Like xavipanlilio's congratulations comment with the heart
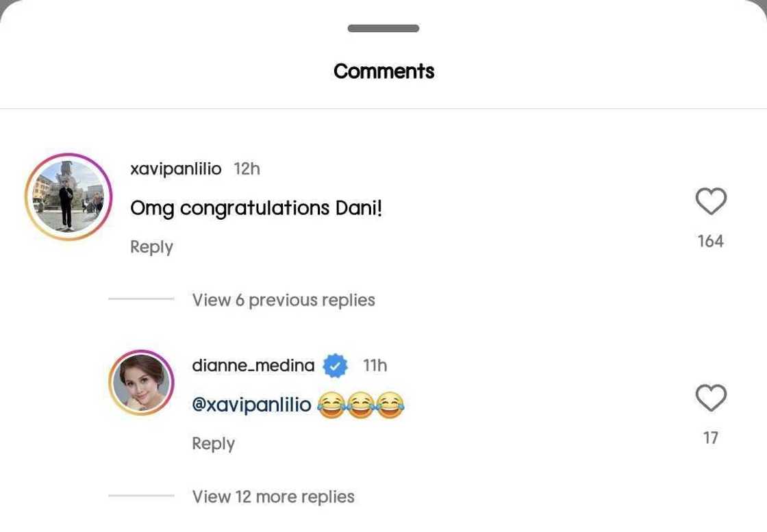Image resolution: width=767 pixels, height=532 pixels. pyautogui.click(x=710, y=201)
